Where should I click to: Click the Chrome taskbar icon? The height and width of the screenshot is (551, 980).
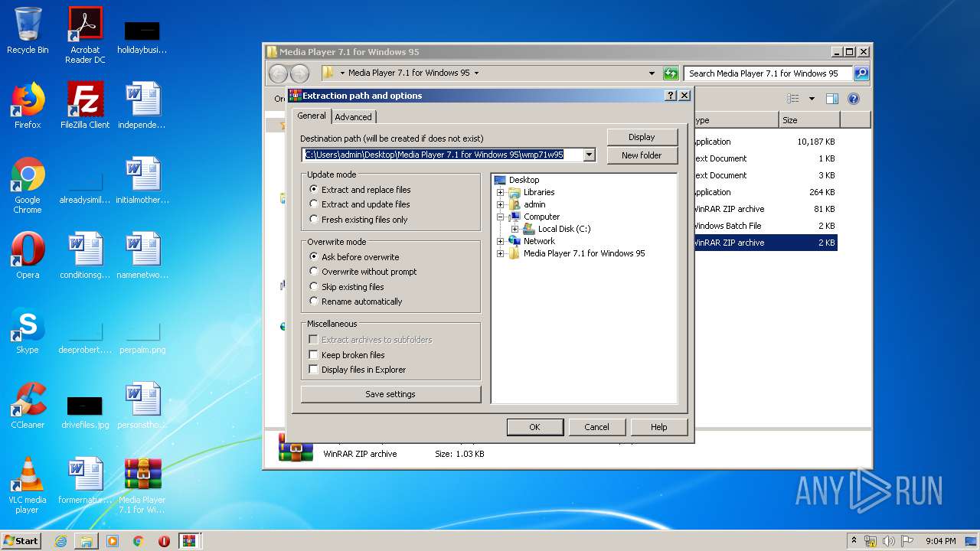[138, 541]
